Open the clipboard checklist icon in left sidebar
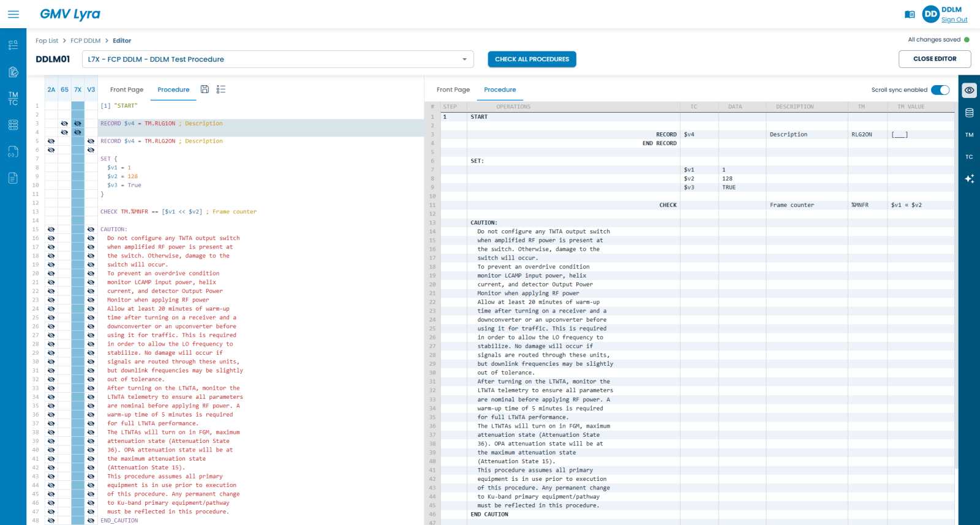Viewport: 980px width, 525px height. (13, 72)
